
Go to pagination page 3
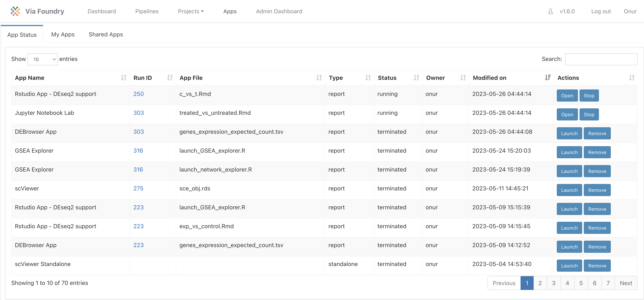554,283
